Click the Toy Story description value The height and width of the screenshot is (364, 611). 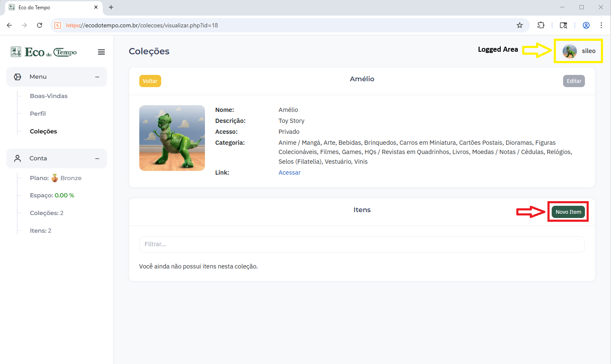click(291, 121)
